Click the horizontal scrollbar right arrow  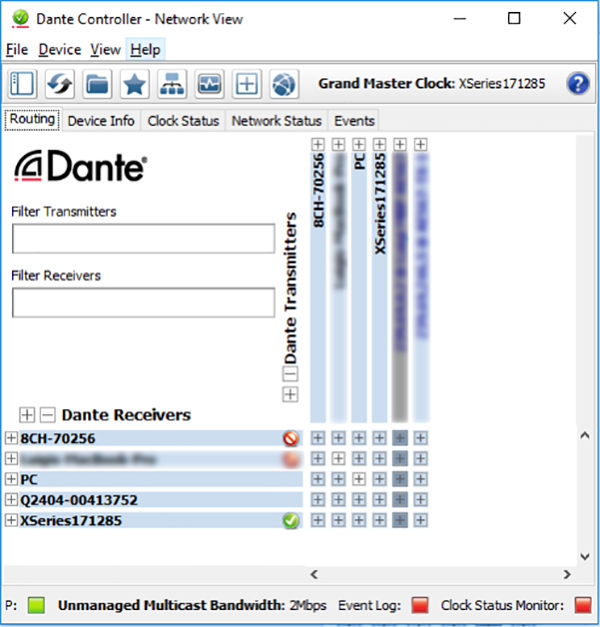[567, 575]
